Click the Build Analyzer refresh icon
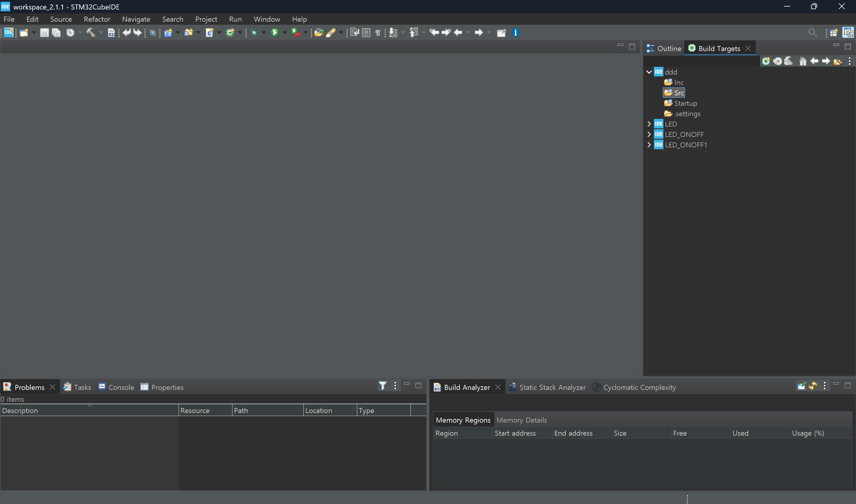 pos(813,385)
